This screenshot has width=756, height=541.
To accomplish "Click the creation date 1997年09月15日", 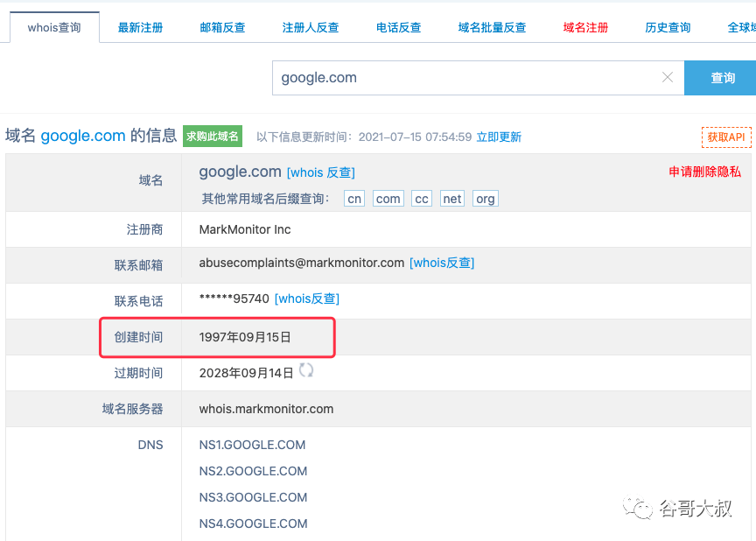I will 245,337.
